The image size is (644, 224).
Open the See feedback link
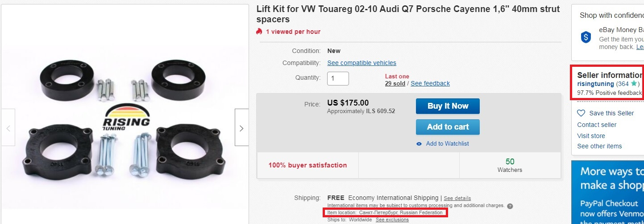pos(430,83)
